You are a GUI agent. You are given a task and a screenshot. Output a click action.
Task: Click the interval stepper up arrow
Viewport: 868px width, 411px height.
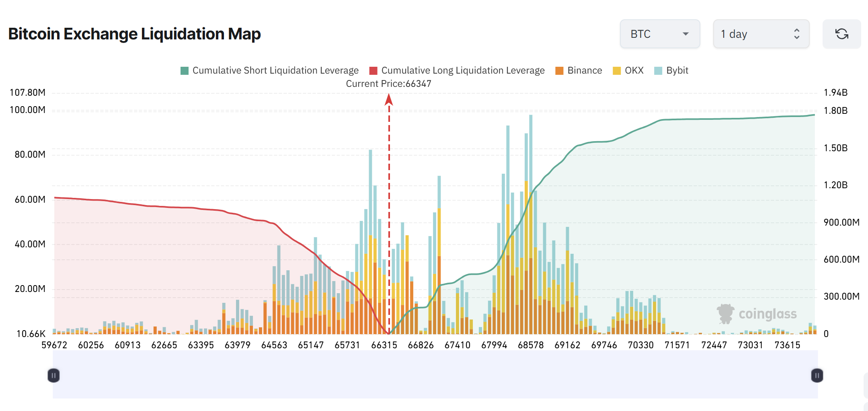pyautogui.click(x=796, y=31)
